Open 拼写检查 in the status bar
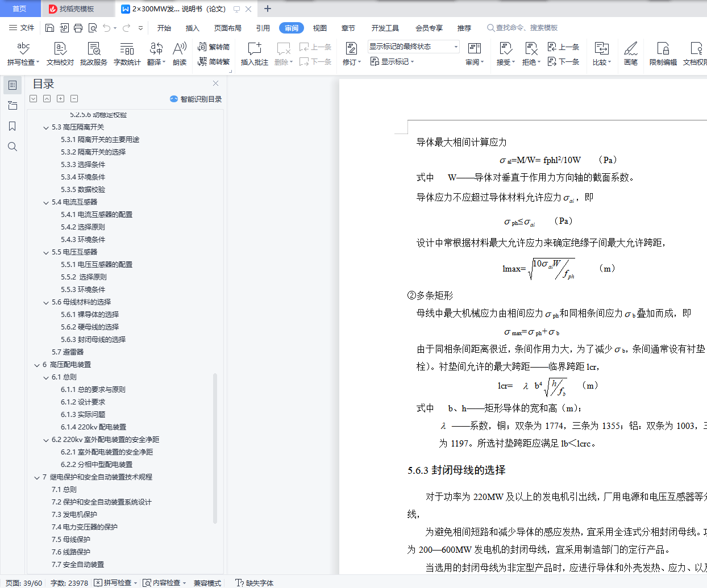Screen dimensions: 707x588 point(117,583)
